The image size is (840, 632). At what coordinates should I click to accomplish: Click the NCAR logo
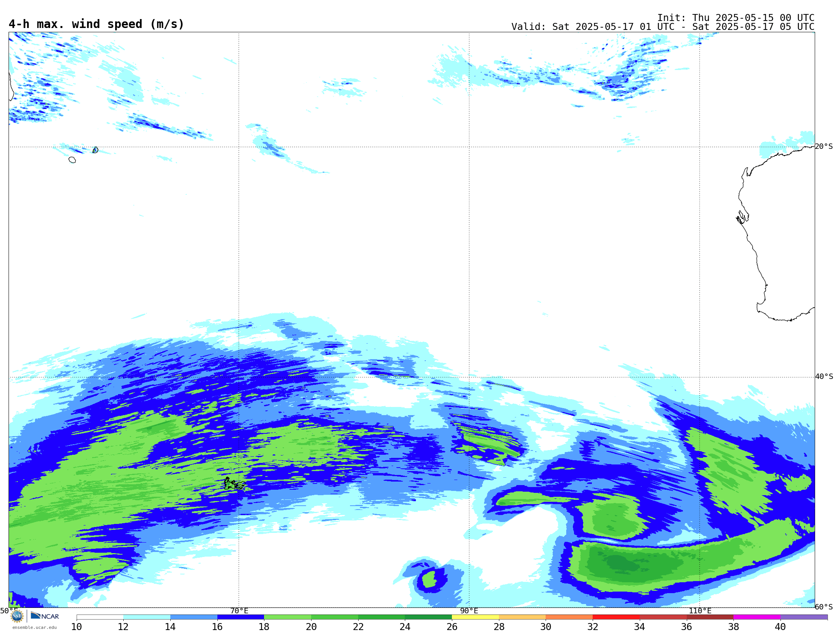45,616
